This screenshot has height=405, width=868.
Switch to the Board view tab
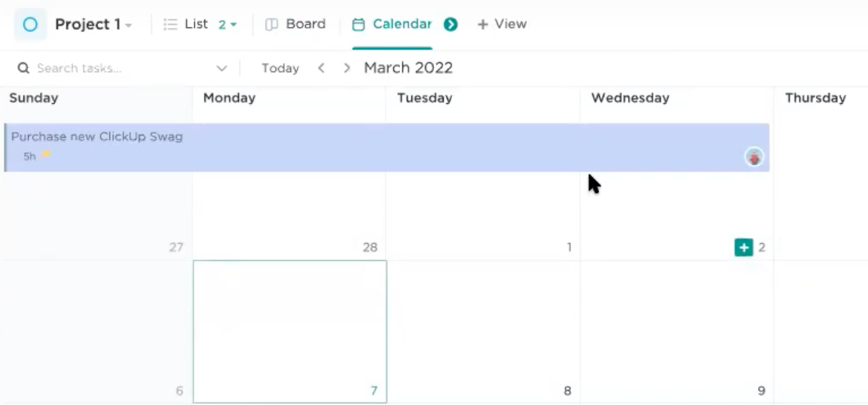click(x=296, y=24)
